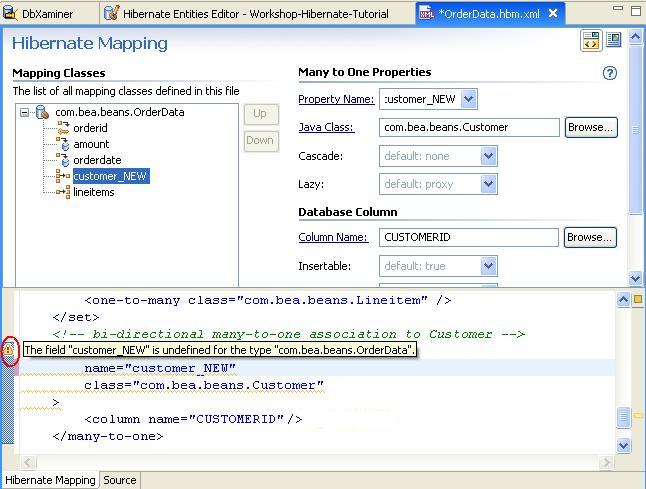Select the orderdate tree item

click(x=97, y=160)
